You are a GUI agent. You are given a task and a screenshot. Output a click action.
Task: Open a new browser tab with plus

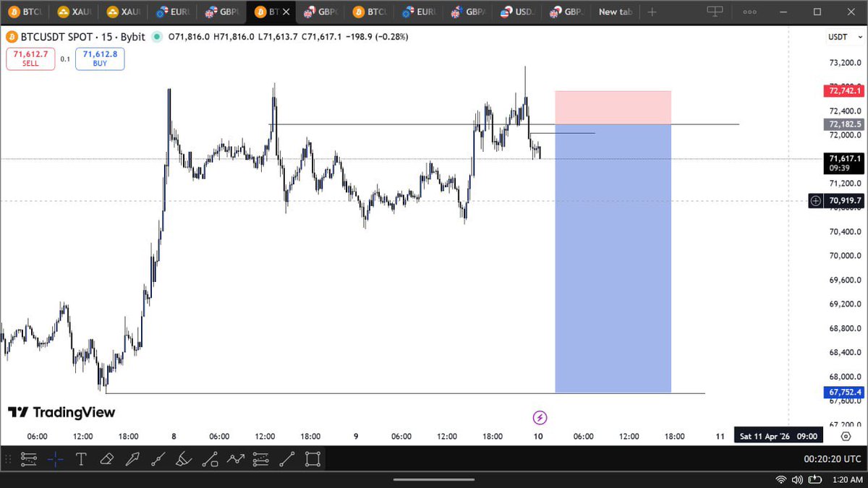tap(652, 12)
